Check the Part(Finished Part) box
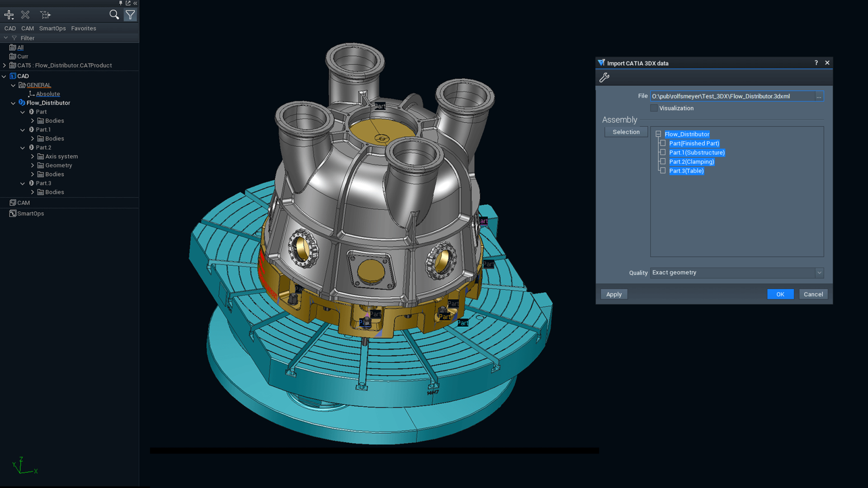This screenshot has height=488, width=868. tap(663, 143)
